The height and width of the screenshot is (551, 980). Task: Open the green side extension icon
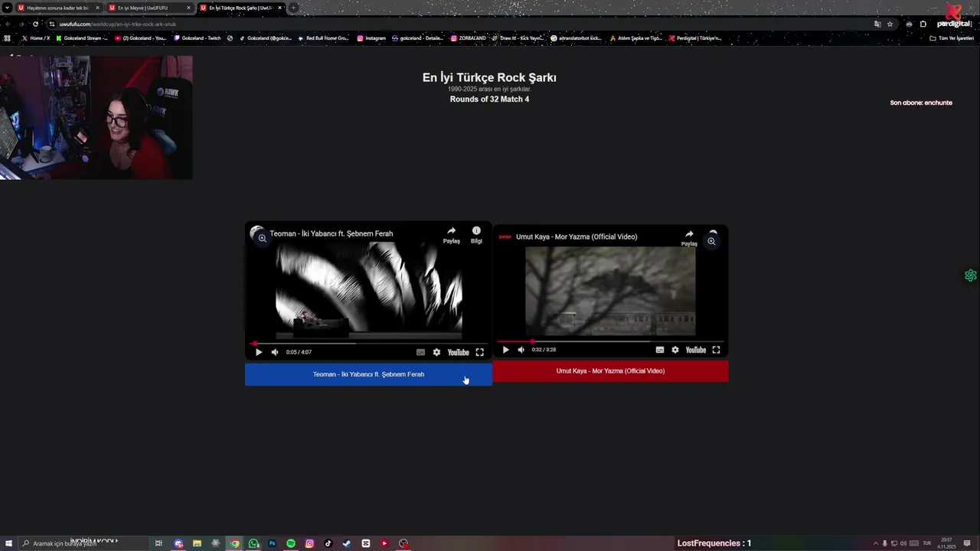click(x=971, y=275)
